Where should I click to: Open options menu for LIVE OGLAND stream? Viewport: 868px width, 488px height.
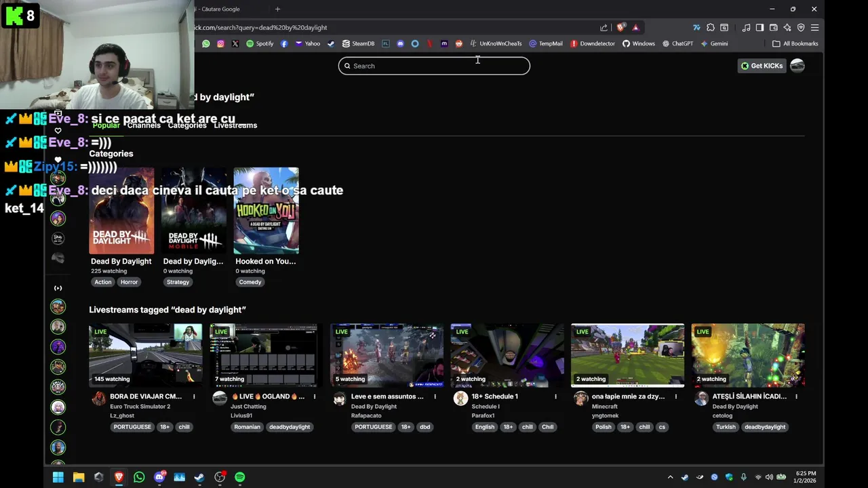pos(315,396)
